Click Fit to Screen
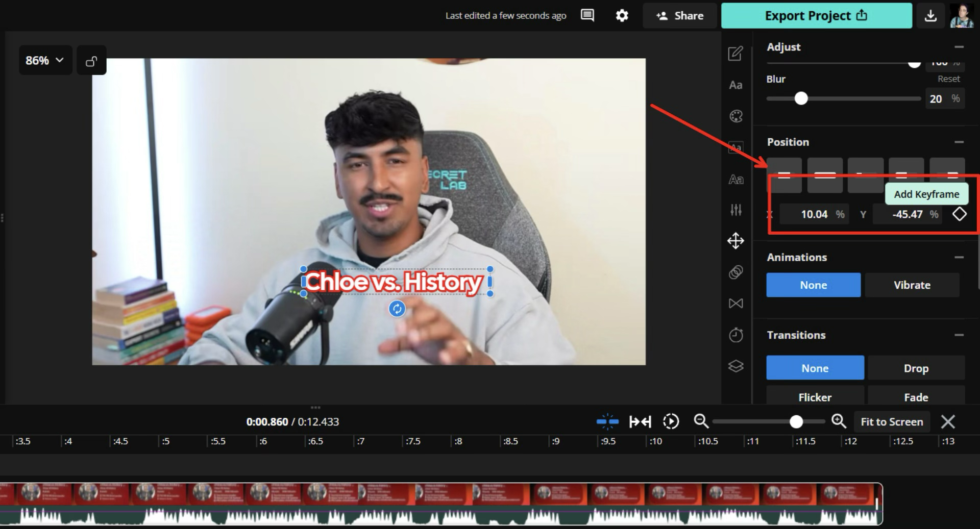980x529 pixels. pyautogui.click(x=892, y=422)
